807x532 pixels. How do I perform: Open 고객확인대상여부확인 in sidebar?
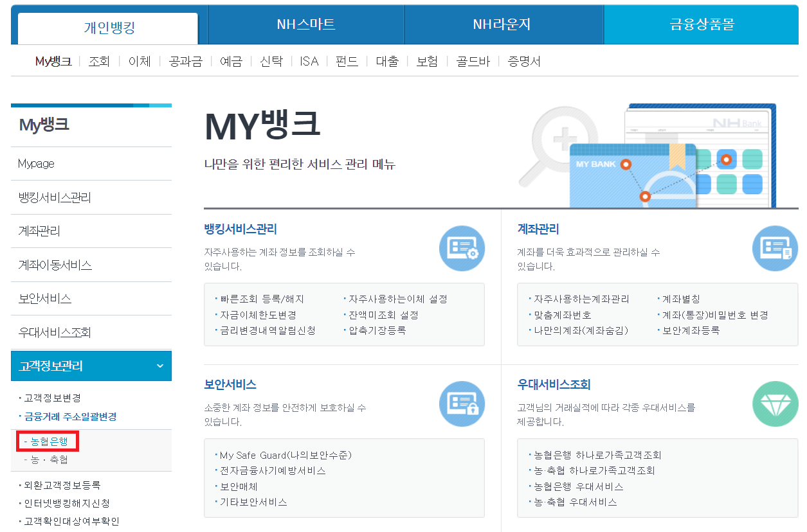click(x=71, y=522)
